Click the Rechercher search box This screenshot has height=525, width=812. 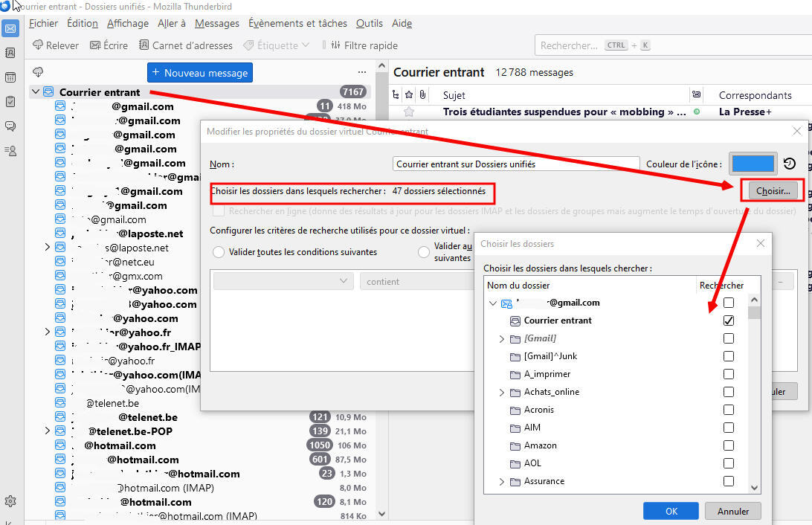(x=673, y=45)
